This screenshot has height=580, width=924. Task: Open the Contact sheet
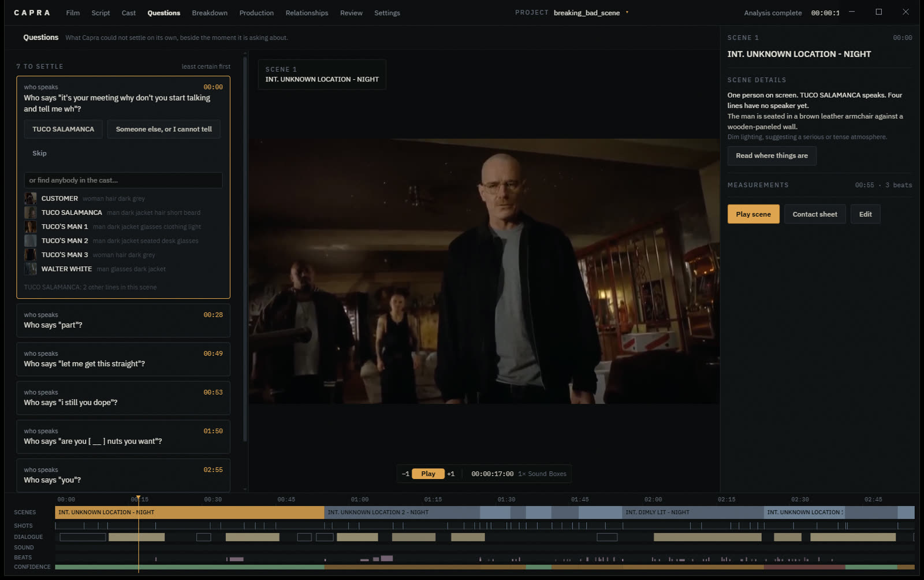coord(815,214)
